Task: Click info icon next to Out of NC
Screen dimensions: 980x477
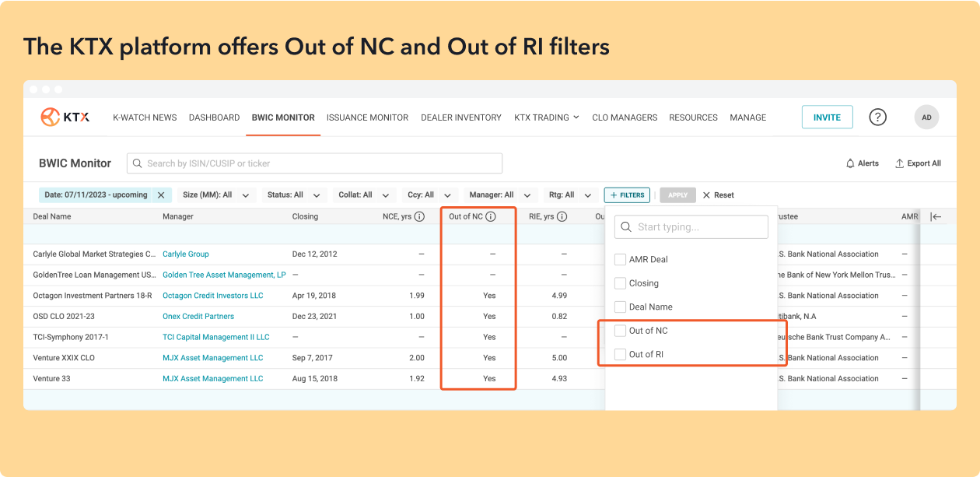Action: [491, 217]
